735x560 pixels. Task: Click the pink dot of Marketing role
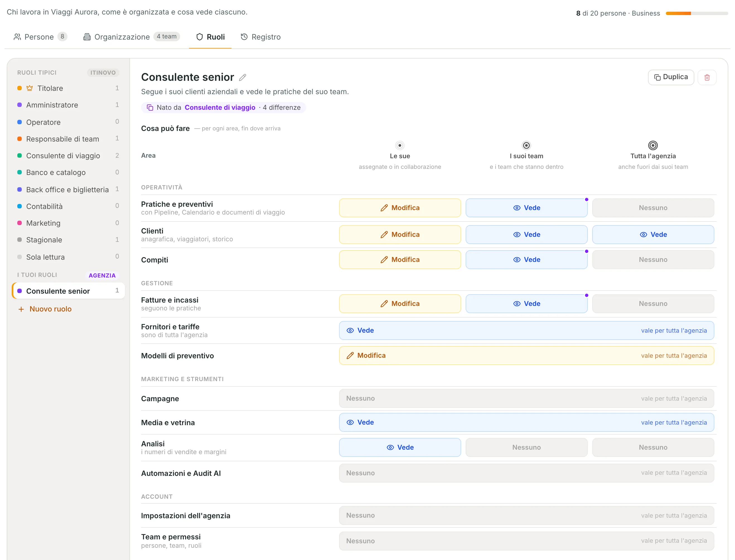[19, 223]
